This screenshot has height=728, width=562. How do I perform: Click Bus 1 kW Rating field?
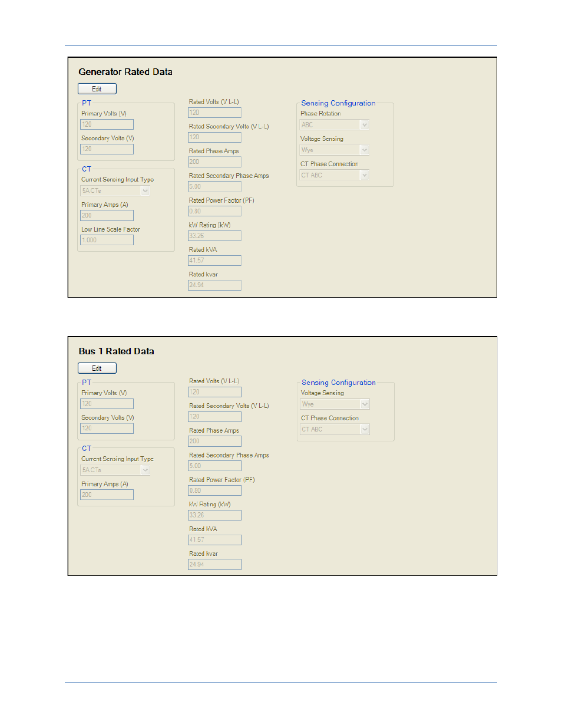[214, 515]
